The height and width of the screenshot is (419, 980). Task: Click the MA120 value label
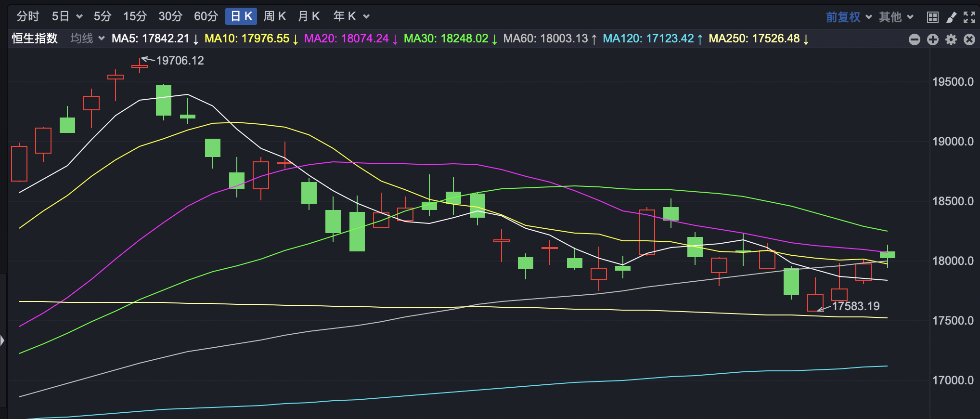coord(653,39)
